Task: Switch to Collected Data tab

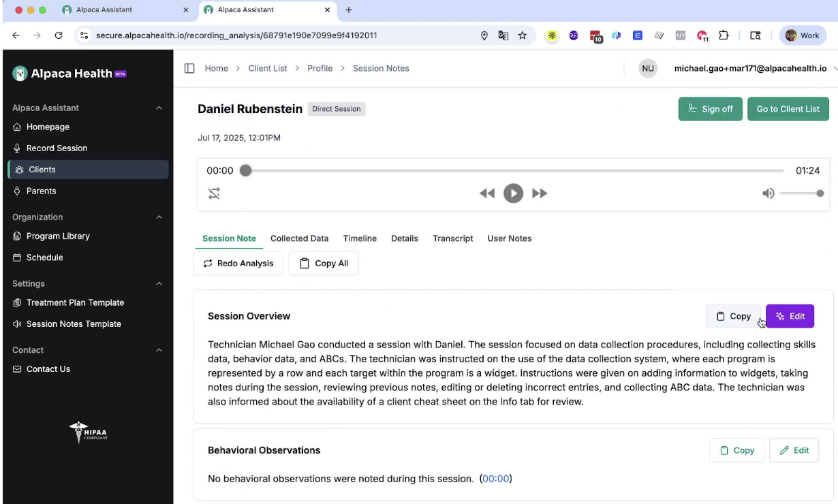Action: 299,238
